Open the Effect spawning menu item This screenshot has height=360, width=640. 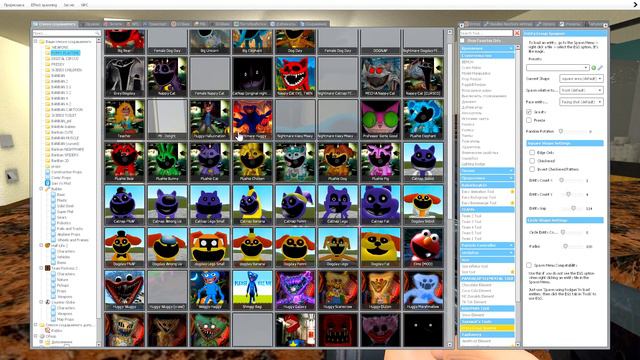coord(44,5)
